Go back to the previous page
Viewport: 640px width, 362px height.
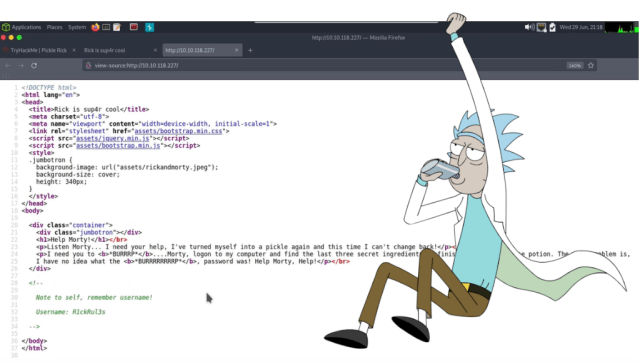[x=8, y=65]
